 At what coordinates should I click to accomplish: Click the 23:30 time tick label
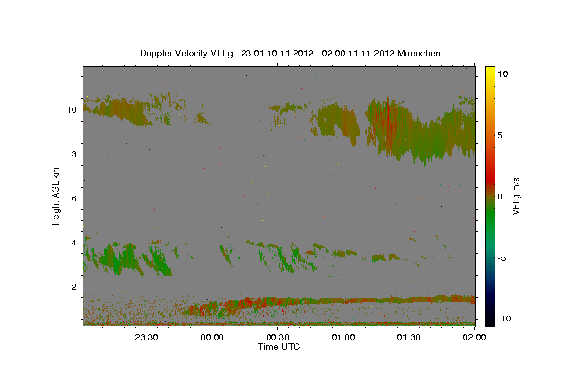click(147, 337)
